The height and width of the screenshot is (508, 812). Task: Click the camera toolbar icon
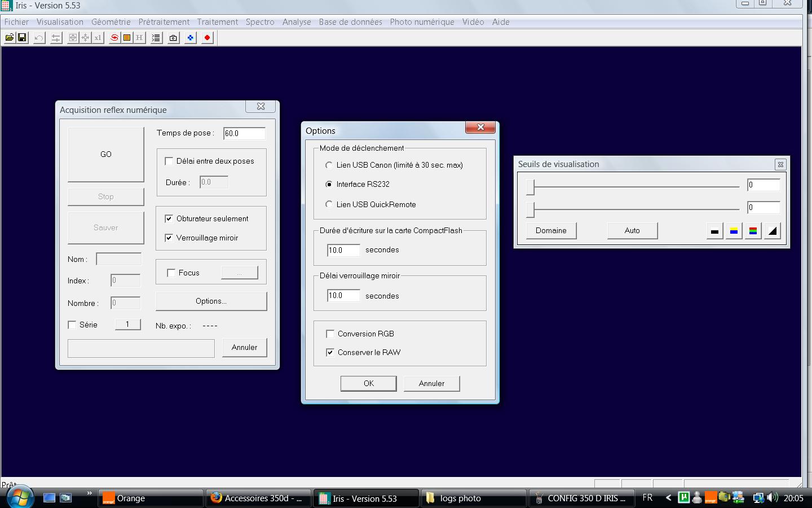pyautogui.click(x=173, y=38)
